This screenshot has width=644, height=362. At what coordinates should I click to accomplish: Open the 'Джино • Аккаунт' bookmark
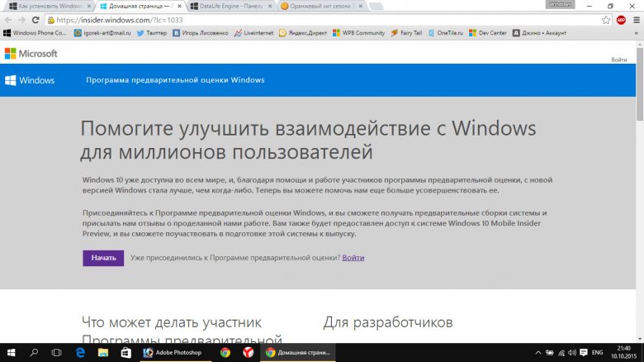pyautogui.click(x=539, y=33)
